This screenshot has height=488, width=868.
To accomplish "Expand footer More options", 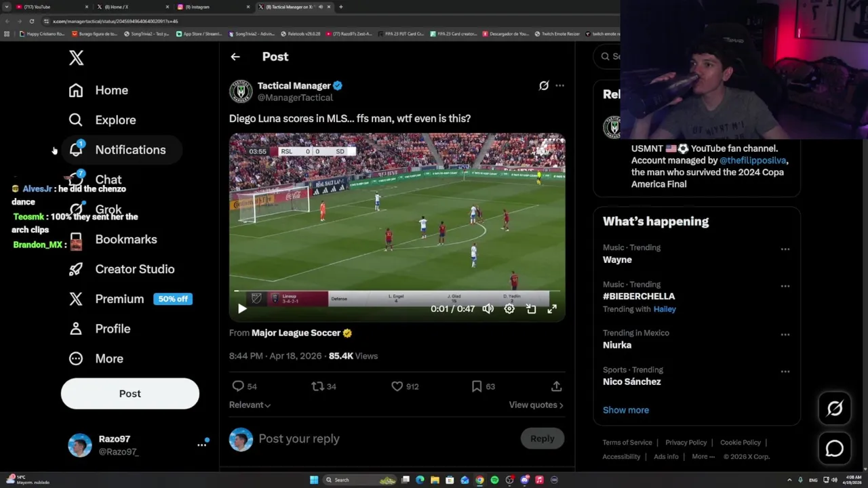I will (x=703, y=457).
